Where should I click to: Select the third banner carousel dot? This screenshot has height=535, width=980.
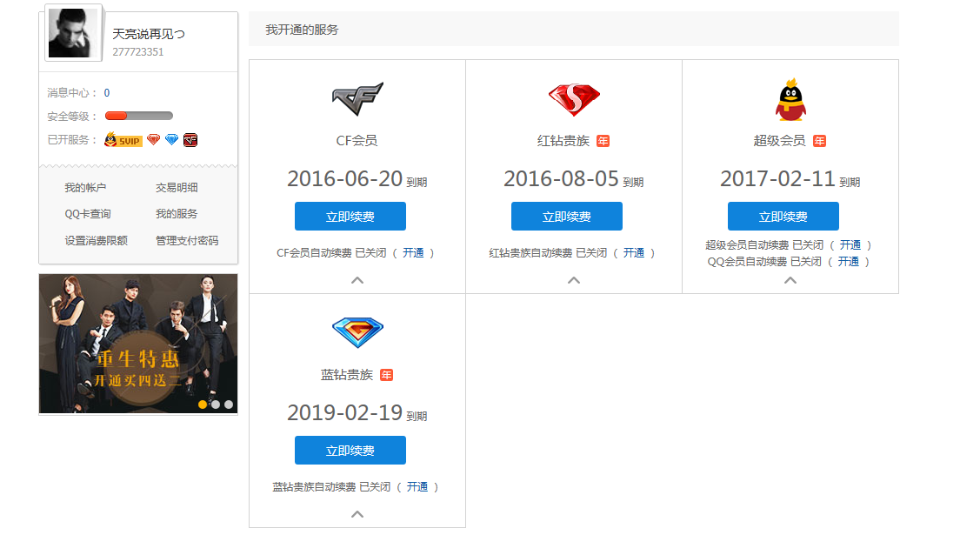pos(229,405)
